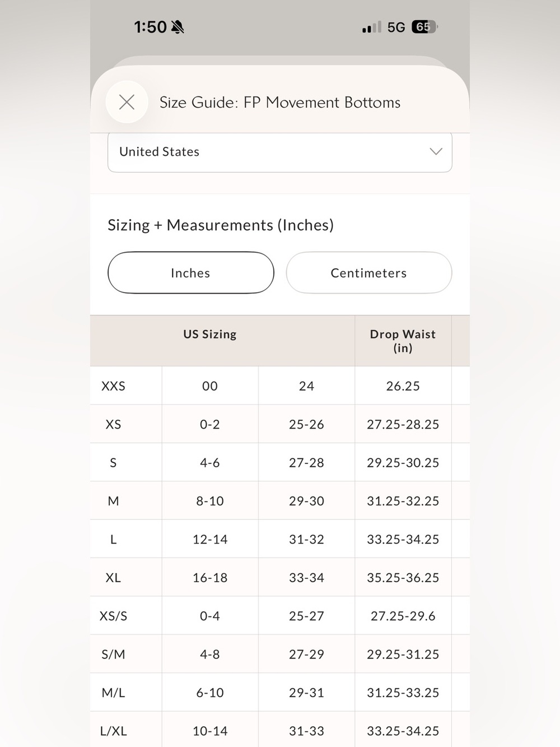Tap the muted bell status icon
The height and width of the screenshot is (747, 560).
(x=178, y=27)
